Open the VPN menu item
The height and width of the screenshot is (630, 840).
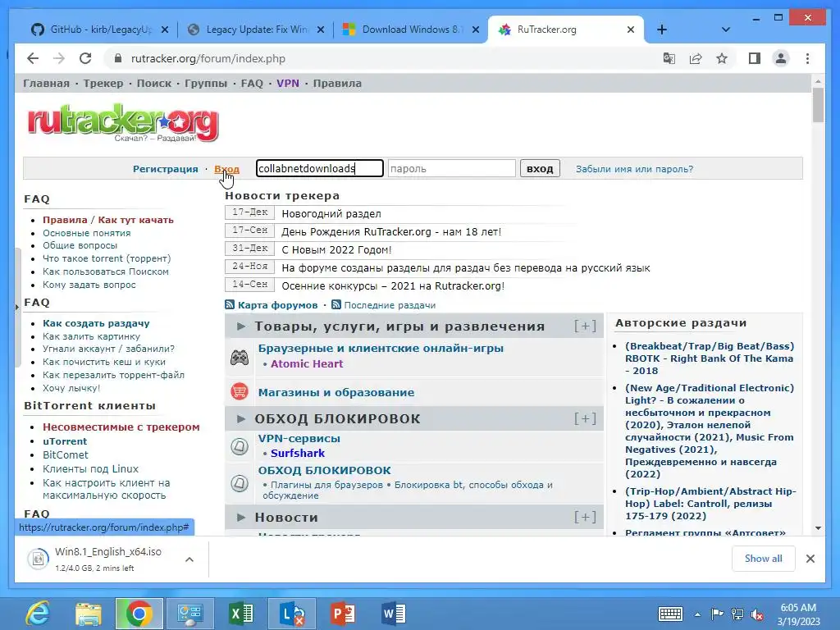pos(288,83)
